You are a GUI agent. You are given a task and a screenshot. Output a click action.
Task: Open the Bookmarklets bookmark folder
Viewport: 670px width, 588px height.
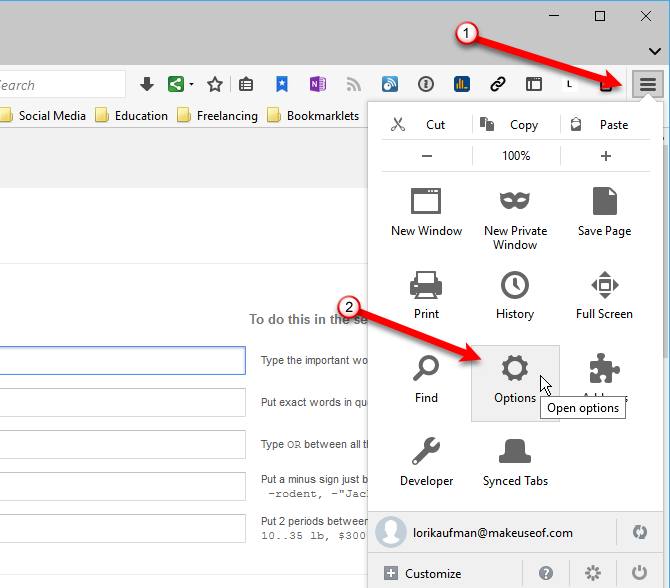[313, 116]
